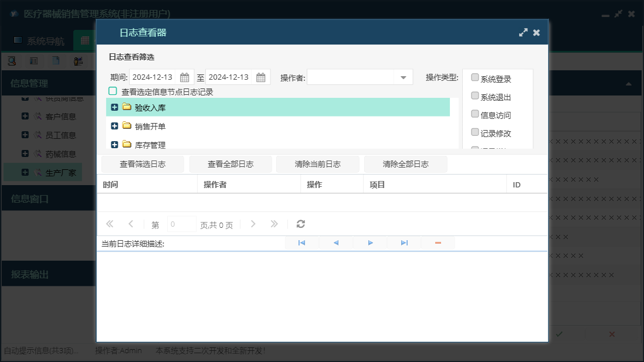Click the 操作者 column header
The image size is (644, 362).
pos(249,185)
